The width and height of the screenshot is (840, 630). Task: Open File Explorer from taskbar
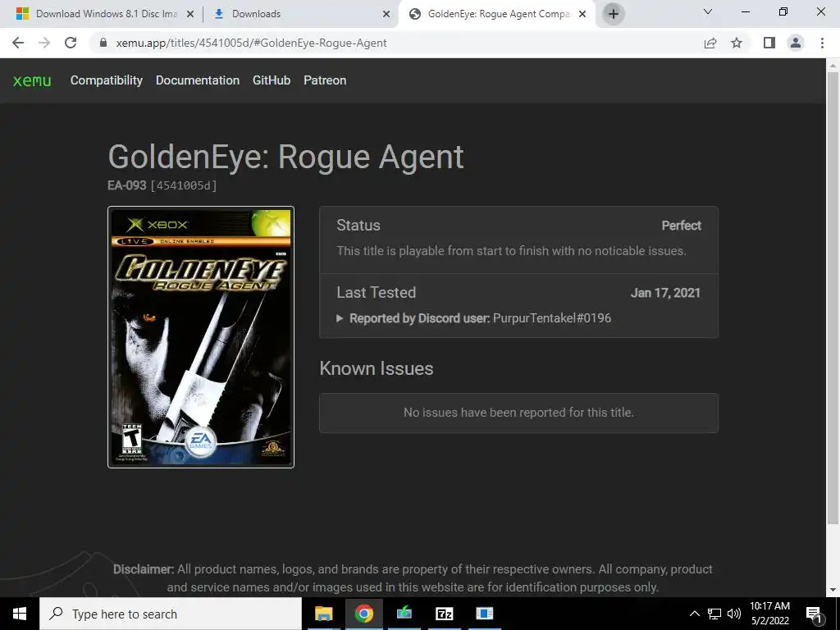click(323, 614)
